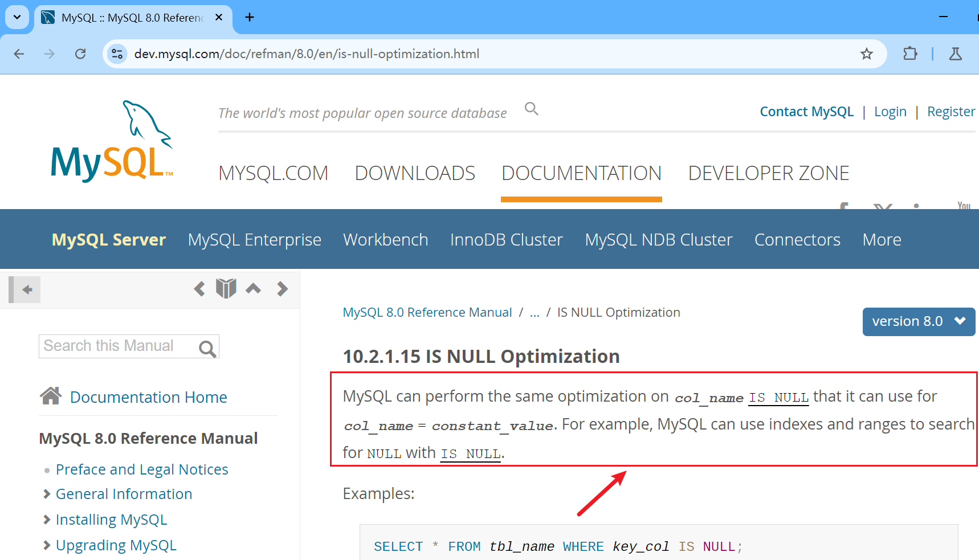Open manual start book icon
This screenshot has height=560, width=979.
click(226, 288)
